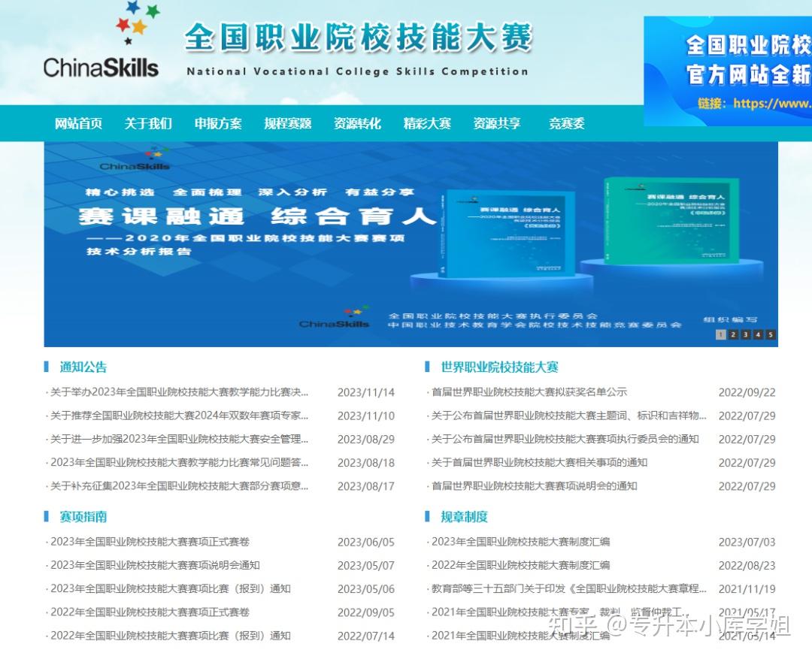Click date 2023/11/10 in 通知公告
Image resolution: width=812 pixels, height=659 pixels.
[x=366, y=416]
